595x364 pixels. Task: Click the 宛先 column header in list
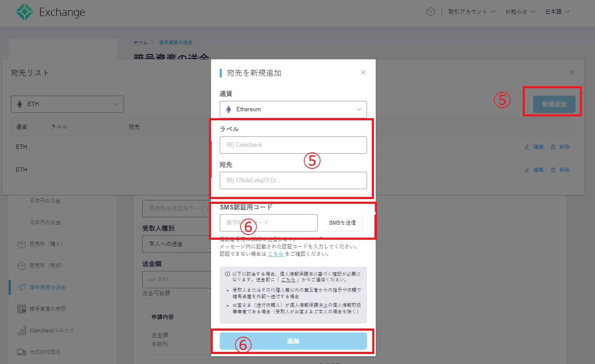134,127
